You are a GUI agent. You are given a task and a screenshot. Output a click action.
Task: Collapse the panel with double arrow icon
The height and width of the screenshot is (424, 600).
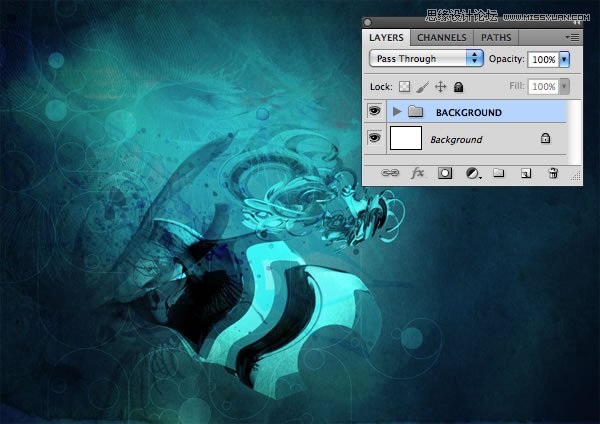tap(577, 23)
